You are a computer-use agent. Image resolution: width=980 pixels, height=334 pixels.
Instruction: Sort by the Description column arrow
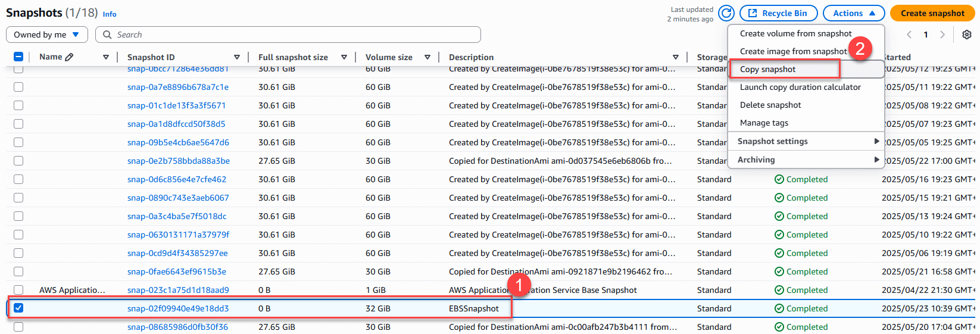pyautogui.click(x=675, y=57)
